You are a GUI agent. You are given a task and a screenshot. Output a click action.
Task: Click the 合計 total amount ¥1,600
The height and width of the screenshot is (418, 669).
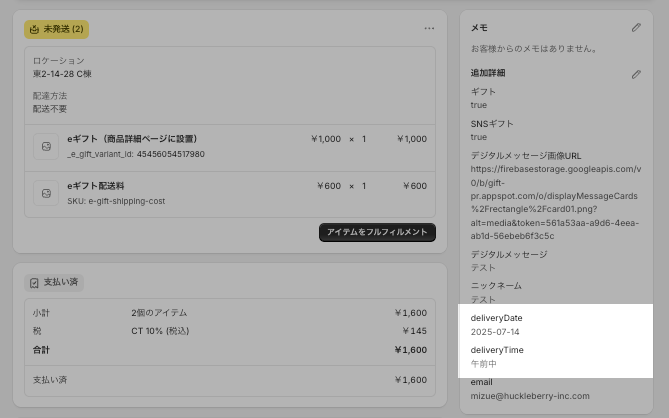410,351
